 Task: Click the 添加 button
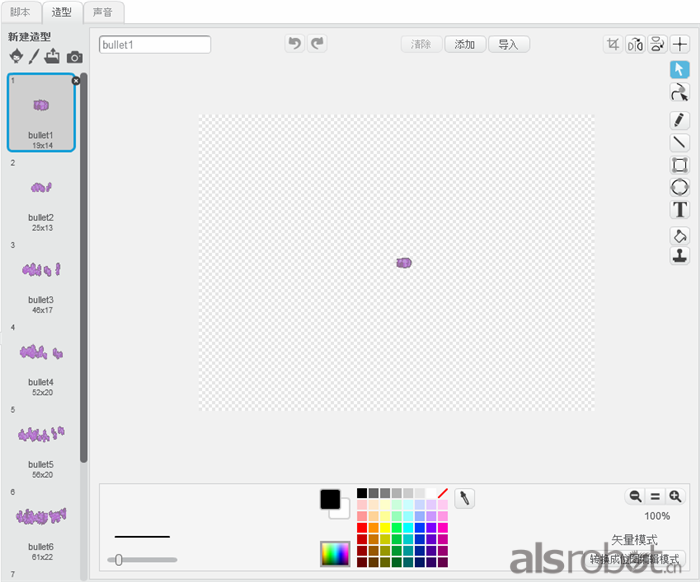pyautogui.click(x=465, y=44)
